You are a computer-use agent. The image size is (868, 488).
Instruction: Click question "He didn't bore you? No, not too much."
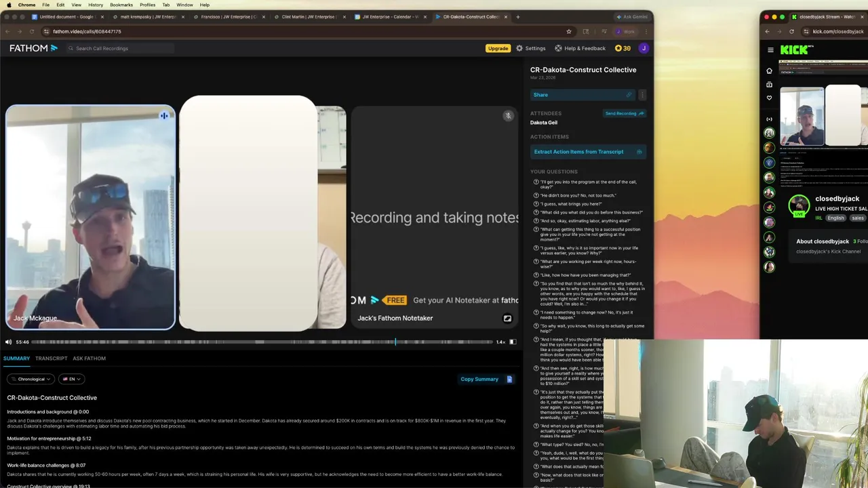[578, 195]
